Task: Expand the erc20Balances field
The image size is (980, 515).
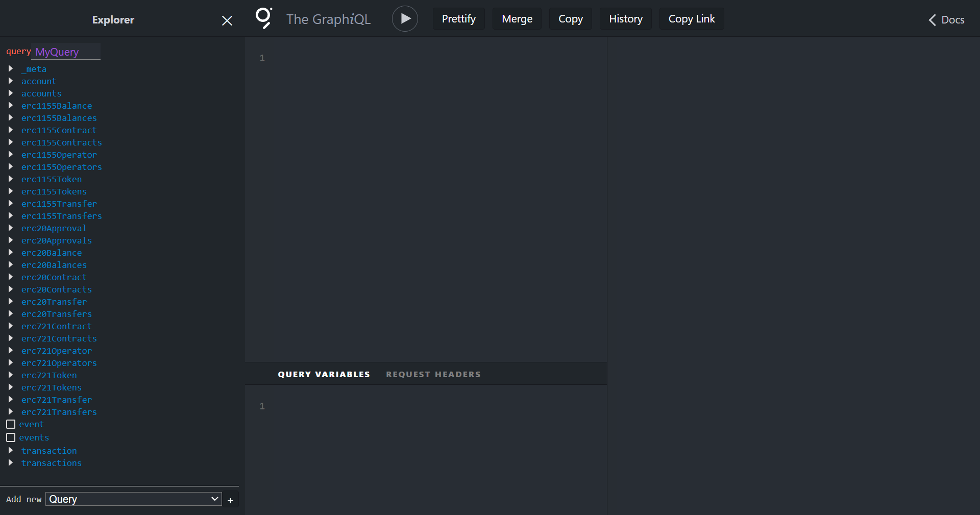Action: click(x=11, y=265)
